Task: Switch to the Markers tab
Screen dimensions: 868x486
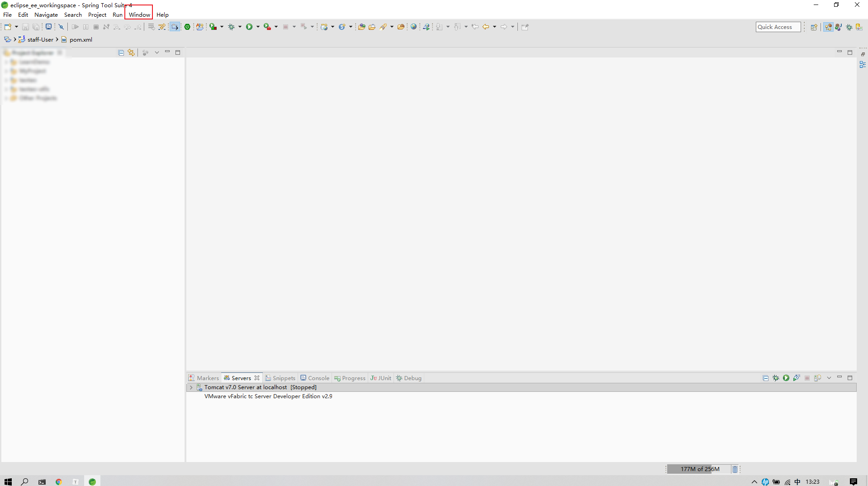Action: tap(204, 378)
